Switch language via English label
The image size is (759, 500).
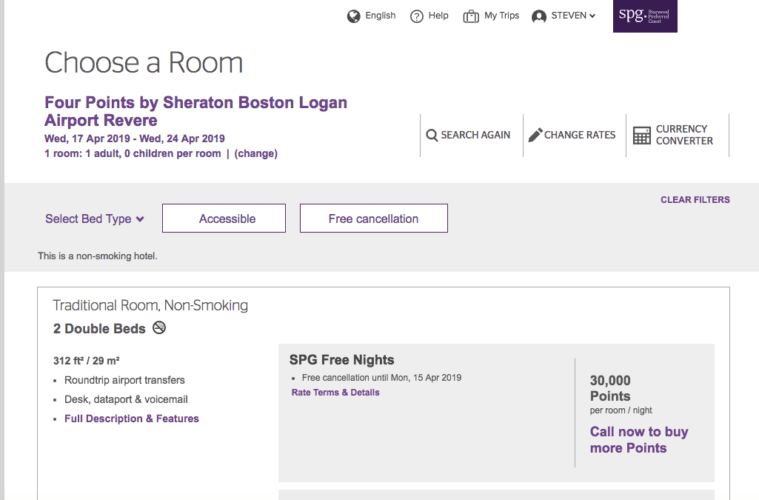click(x=380, y=15)
